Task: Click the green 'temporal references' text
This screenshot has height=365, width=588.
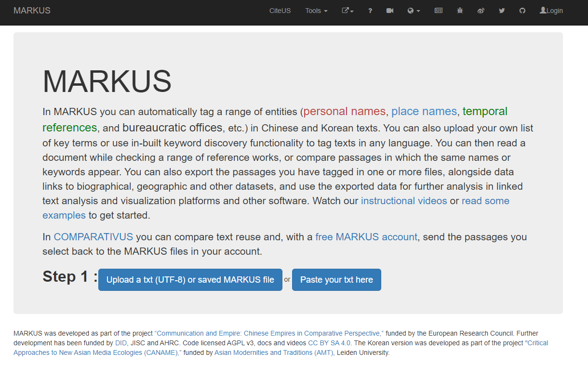Action: click(275, 119)
